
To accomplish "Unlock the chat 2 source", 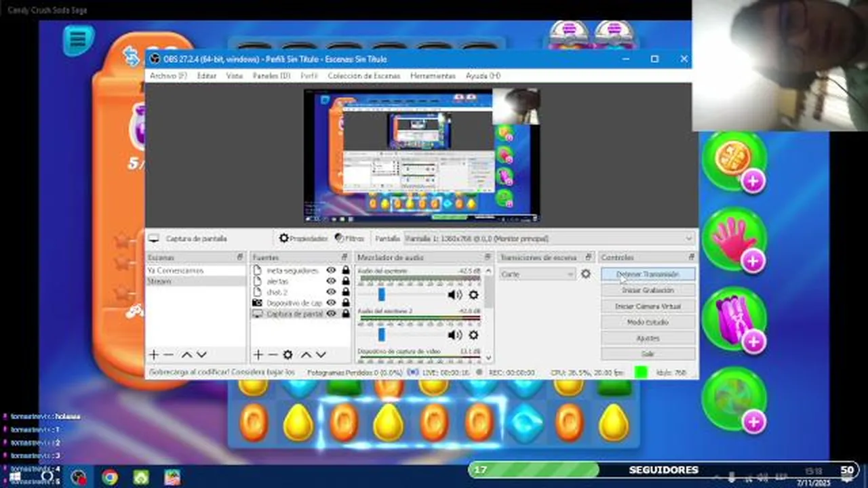I will [345, 292].
